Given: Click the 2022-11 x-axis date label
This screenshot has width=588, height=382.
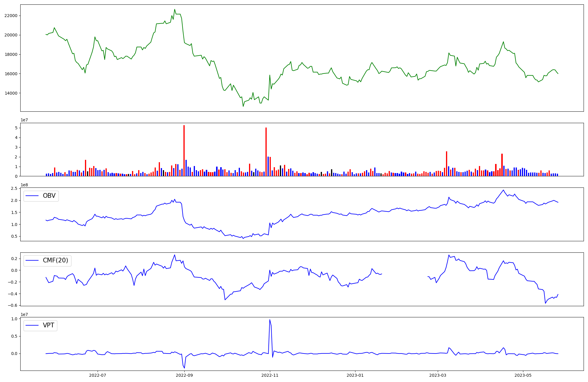Looking at the screenshot, I should point(270,375).
